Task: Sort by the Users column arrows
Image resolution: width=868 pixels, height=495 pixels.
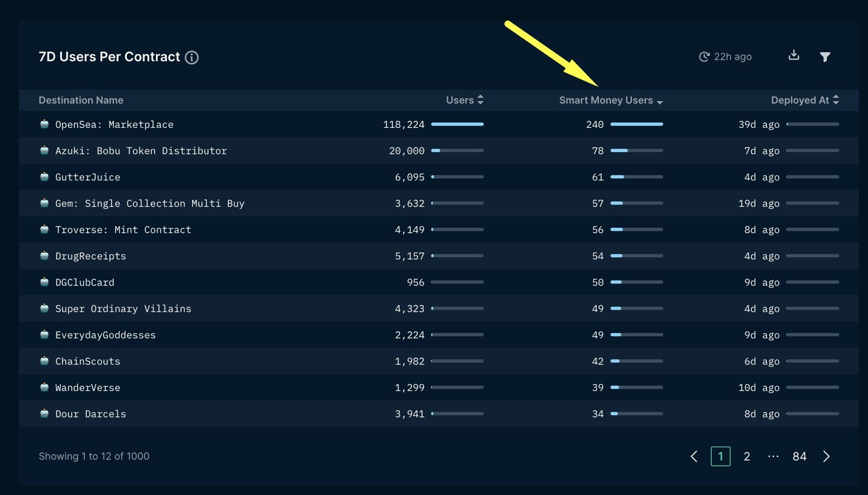Action: pyautogui.click(x=480, y=100)
